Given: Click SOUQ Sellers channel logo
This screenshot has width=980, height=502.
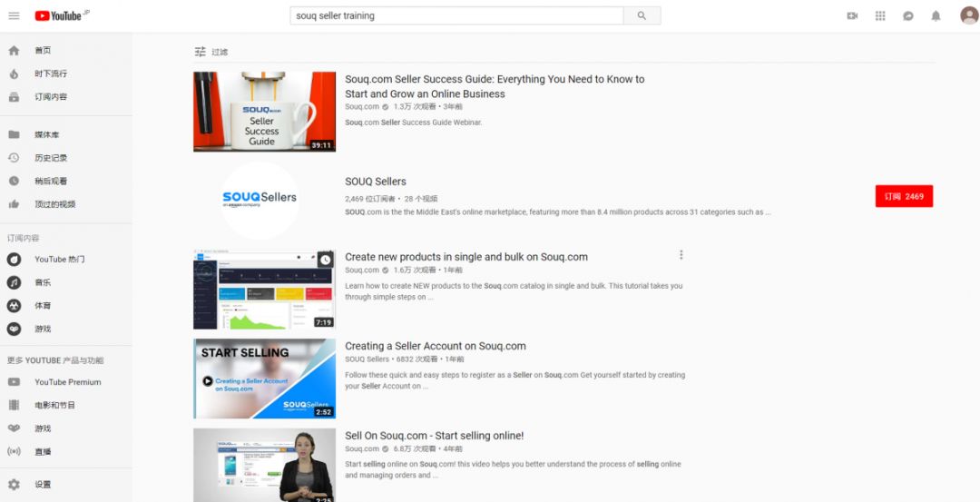Looking at the screenshot, I should (x=260, y=200).
